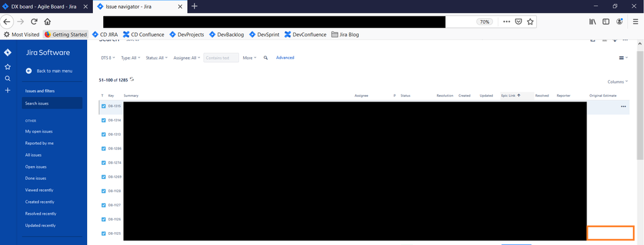Open search via the sidebar magnifier icon
The image size is (644, 245).
(7, 79)
